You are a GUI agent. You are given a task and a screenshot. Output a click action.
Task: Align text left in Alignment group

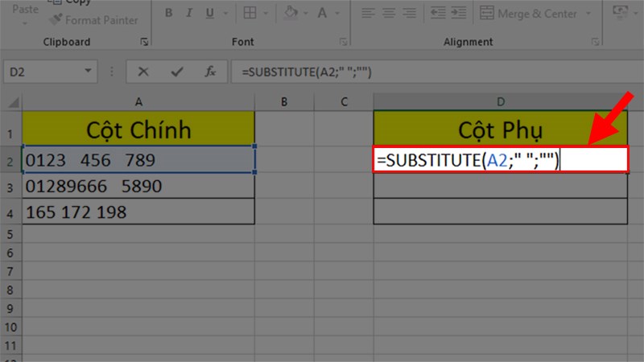pos(369,13)
